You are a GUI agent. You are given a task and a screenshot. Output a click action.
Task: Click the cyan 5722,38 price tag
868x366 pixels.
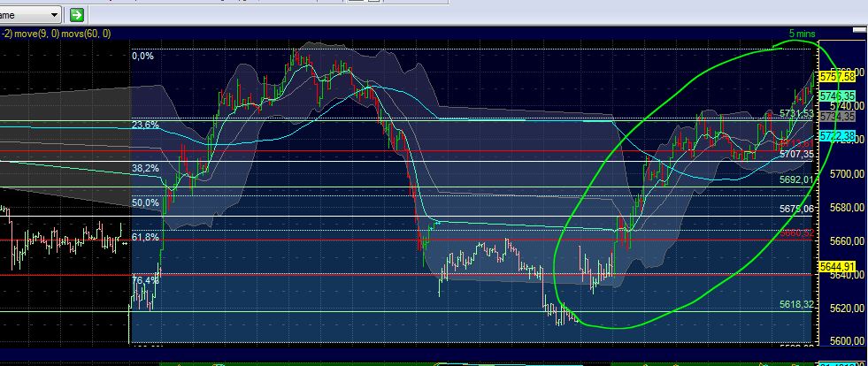[x=838, y=135]
